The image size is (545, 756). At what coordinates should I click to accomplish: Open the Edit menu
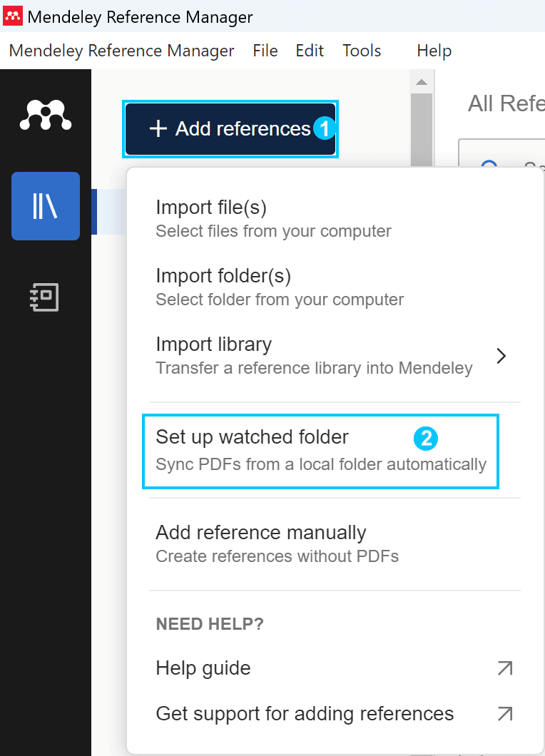(x=310, y=51)
